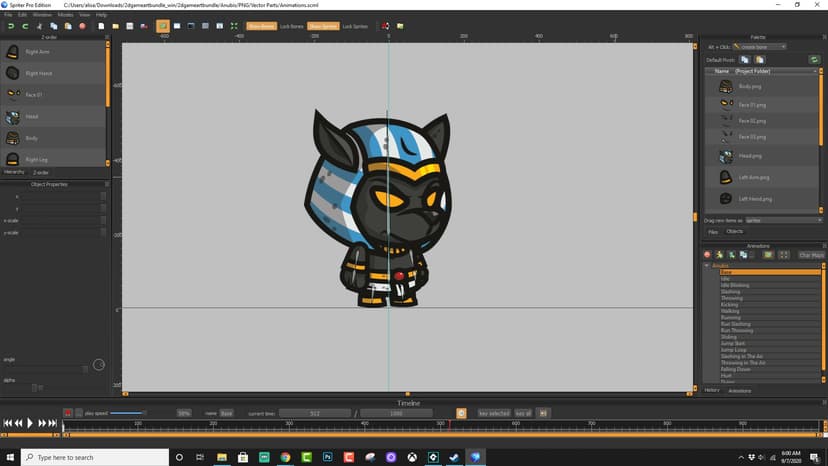Open the Edit menu

pos(22,15)
